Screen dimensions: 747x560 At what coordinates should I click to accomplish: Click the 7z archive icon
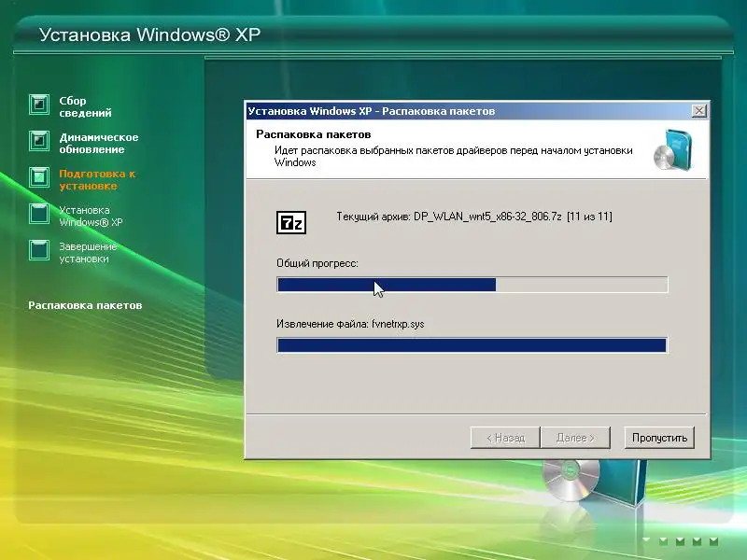(291, 222)
